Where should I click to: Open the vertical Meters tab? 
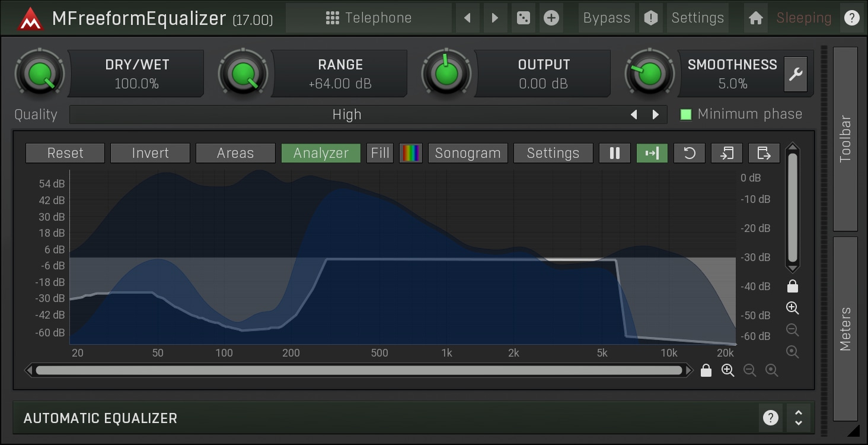click(845, 329)
